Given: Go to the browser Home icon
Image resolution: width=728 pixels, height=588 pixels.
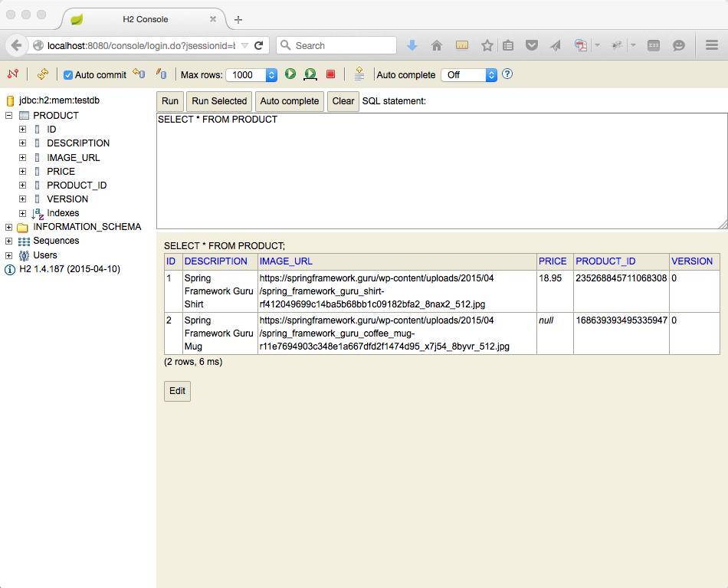Looking at the screenshot, I should [x=437, y=45].
